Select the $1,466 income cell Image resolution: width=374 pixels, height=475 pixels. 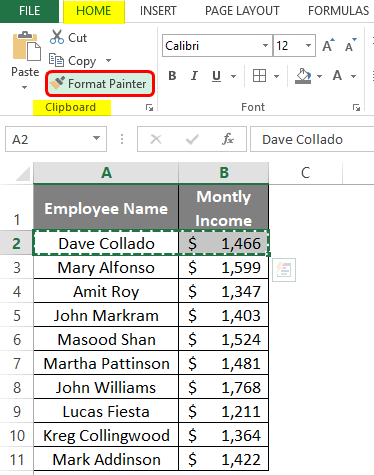click(224, 243)
